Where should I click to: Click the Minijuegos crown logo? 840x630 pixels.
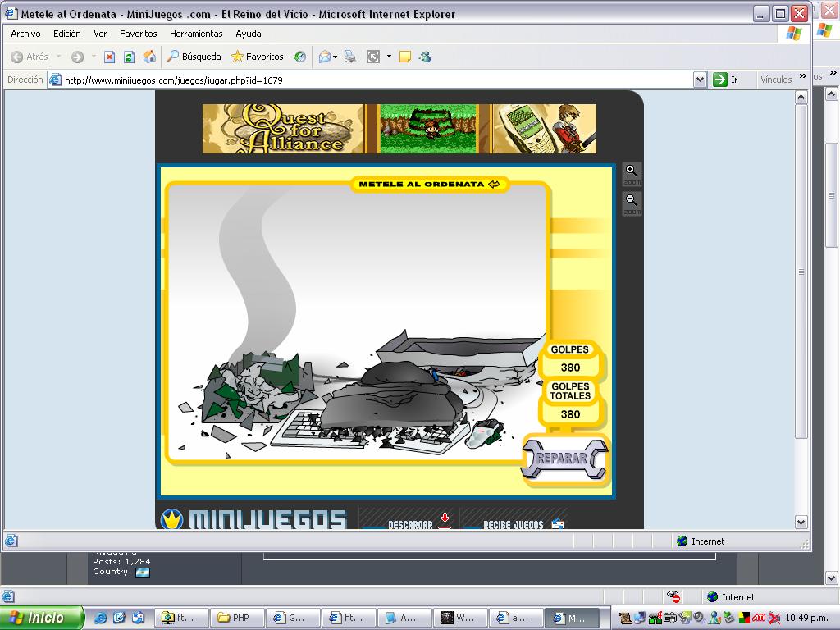pyautogui.click(x=172, y=518)
